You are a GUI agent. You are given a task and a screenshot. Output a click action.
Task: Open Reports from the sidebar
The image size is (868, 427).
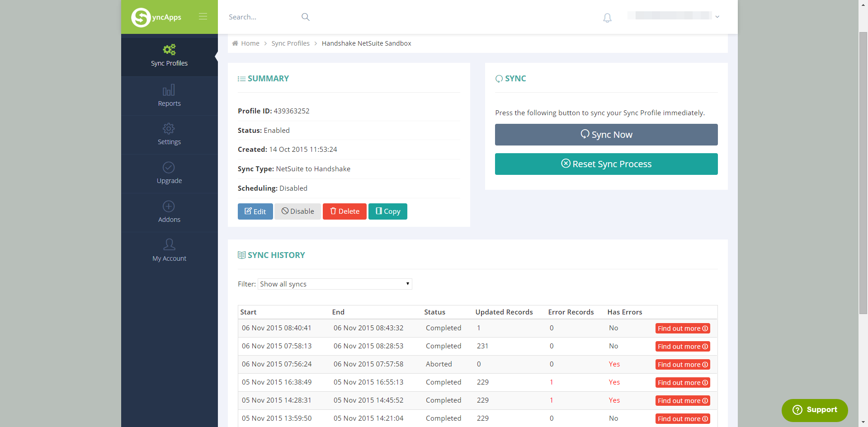point(169,96)
